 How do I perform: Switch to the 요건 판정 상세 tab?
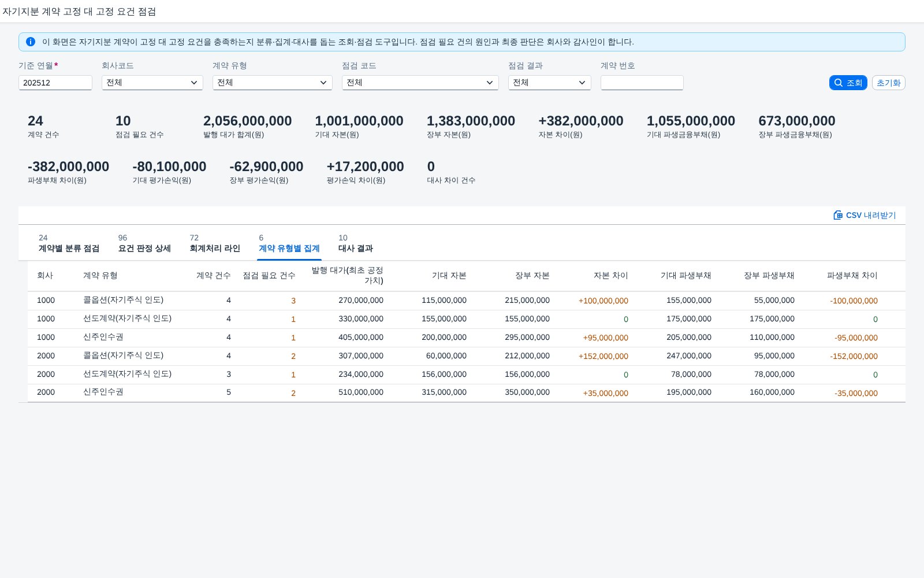coord(144,243)
